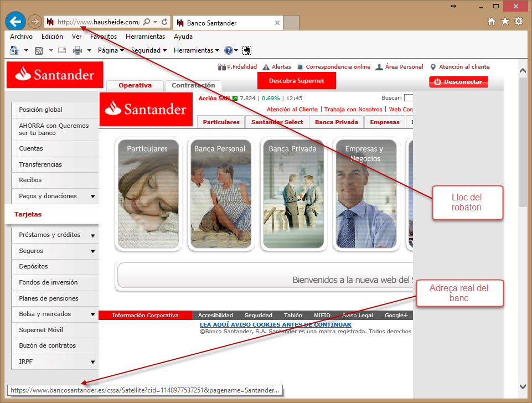532x403 pixels.
Task: Click the Buscar search field
Action: (409, 97)
